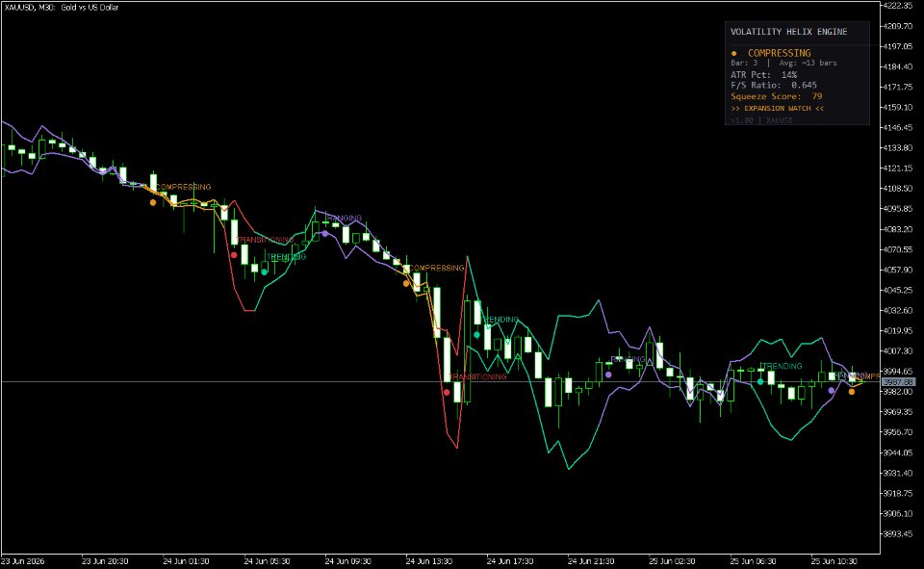Image resolution: width=924 pixels, height=569 pixels.
Task: Click the 'XAUUSD, M30: Gold vs US Dollar' chart title
Action: tap(62, 7)
